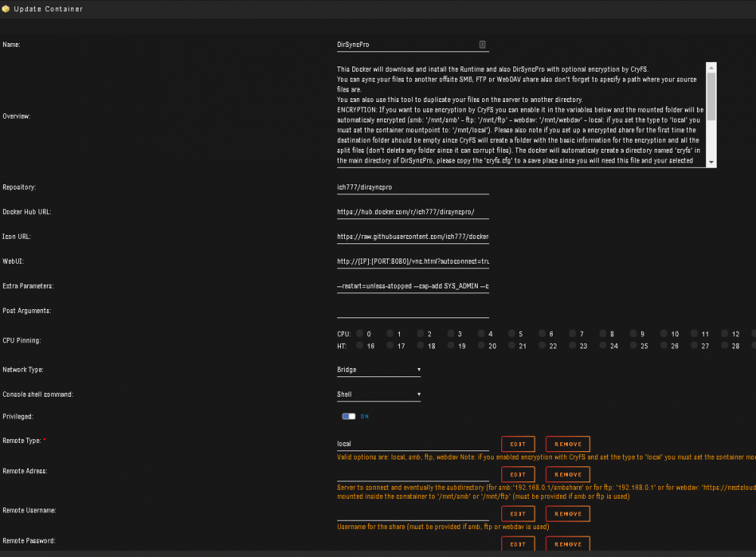
Task: Select HT core 18 pinning checkbox
Action: click(x=420, y=345)
